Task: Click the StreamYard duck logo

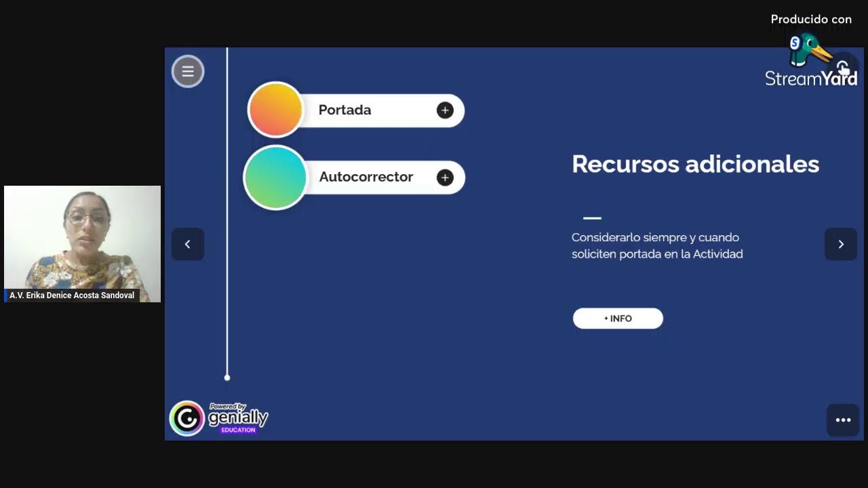Action: click(809, 51)
